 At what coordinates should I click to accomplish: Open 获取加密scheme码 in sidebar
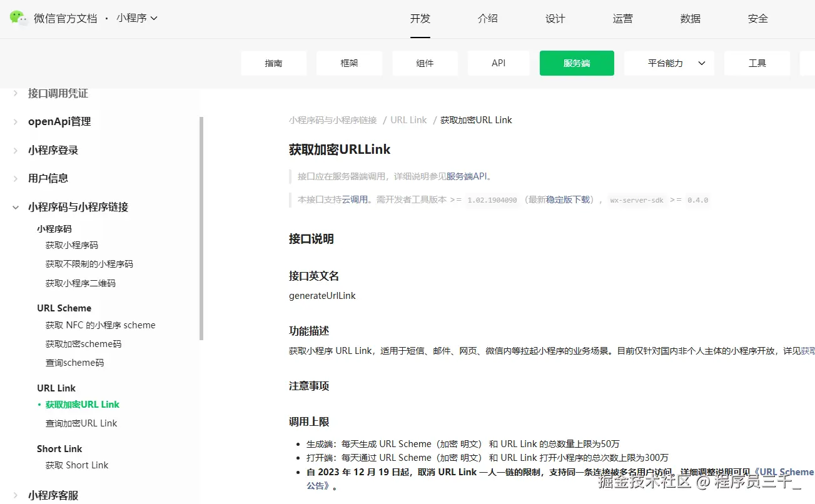tap(84, 344)
